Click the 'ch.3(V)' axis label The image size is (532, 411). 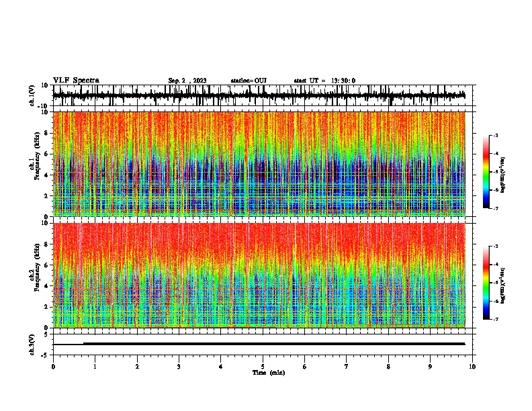point(32,345)
